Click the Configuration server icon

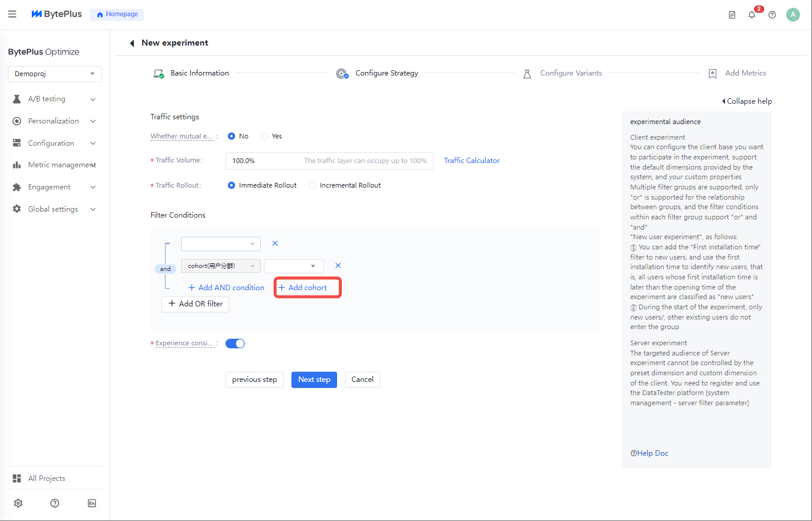pyautogui.click(x=17, y=143)
